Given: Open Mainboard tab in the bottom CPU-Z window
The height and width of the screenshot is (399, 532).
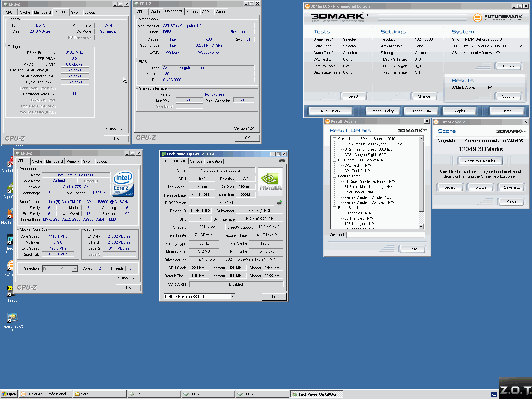Looking at the screenshot, I should 54,161.
